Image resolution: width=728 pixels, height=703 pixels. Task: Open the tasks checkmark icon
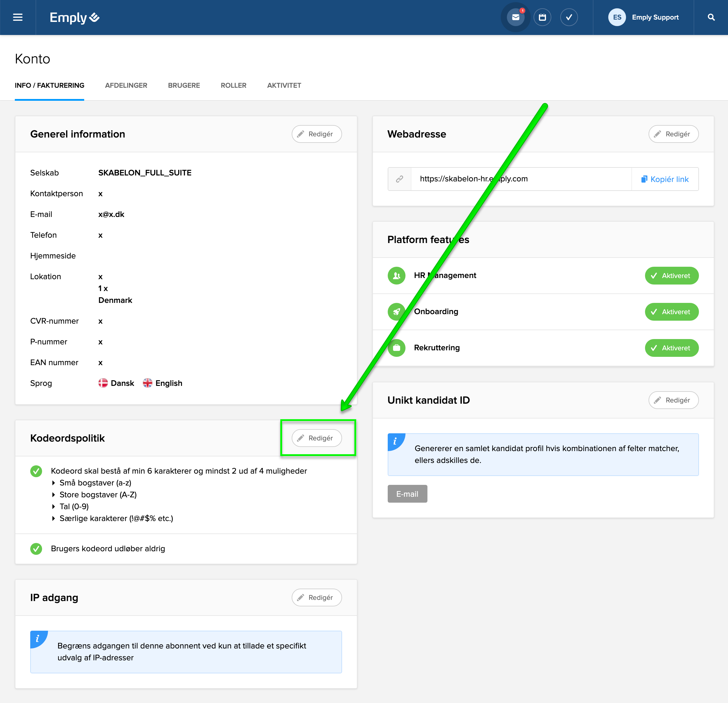(x=569, y=17)
